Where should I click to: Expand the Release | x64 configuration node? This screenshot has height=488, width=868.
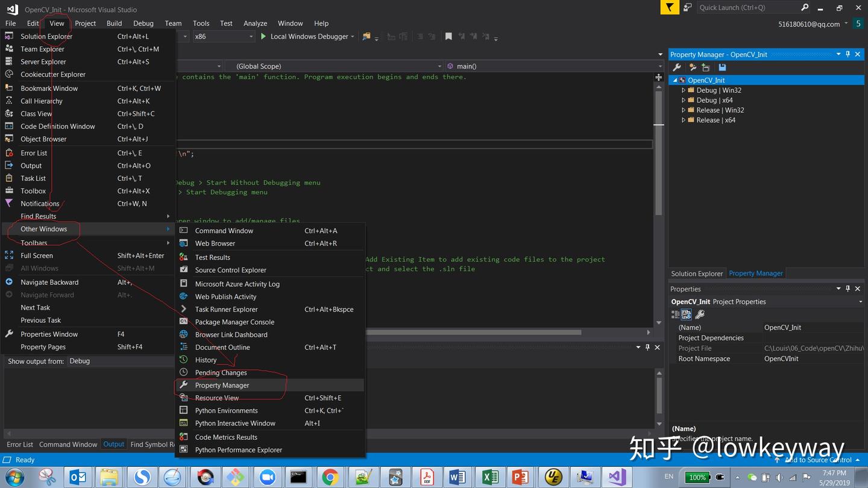684,120
